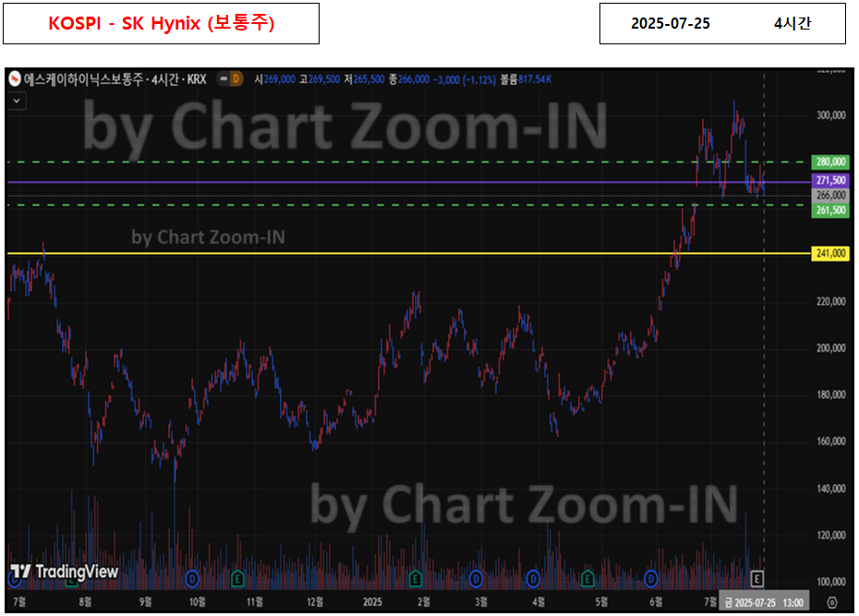Image resolution: width=859 pixels, height=616 pixels.
Task: Select the green 261,500 price label
Action: tap(830, 211)
